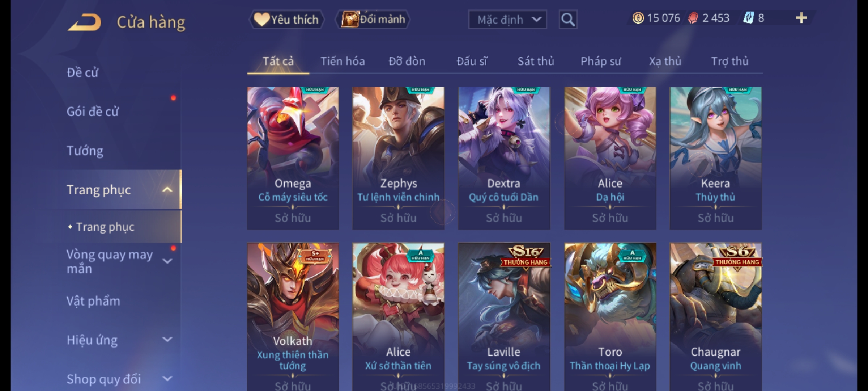868x391 pixels.
Task: Expand the Vòng quay may mắn section
Action: (x=167, y=261)
